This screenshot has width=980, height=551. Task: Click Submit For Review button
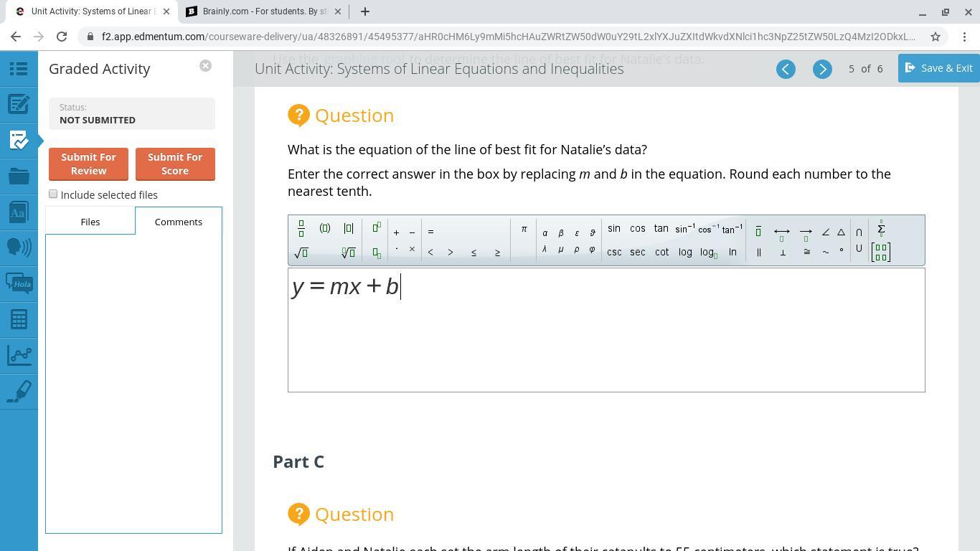tap(88, 164)
